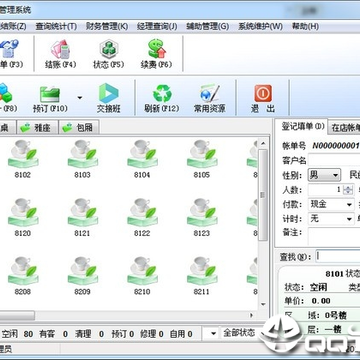Open the 帮助(H) menu

(305, 26)
